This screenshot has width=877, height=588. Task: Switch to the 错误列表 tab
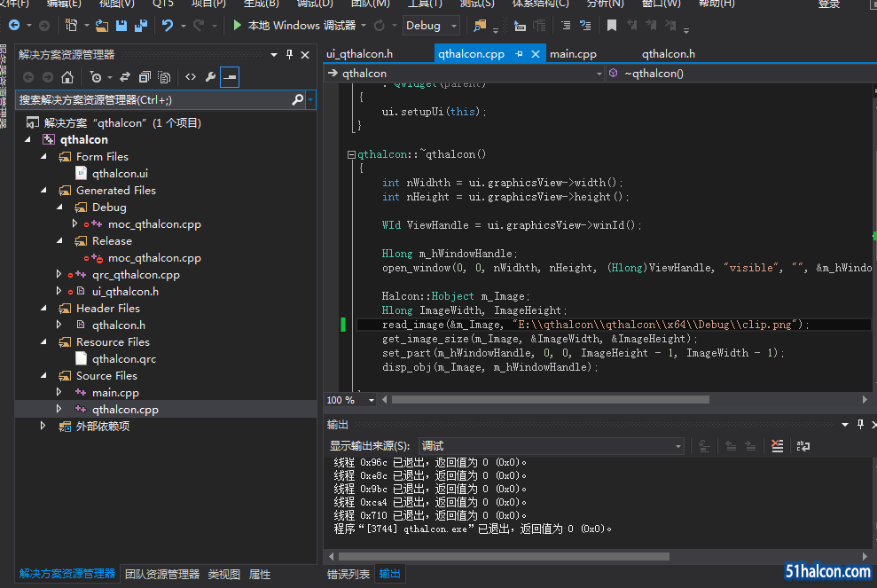tap(348, 574)
